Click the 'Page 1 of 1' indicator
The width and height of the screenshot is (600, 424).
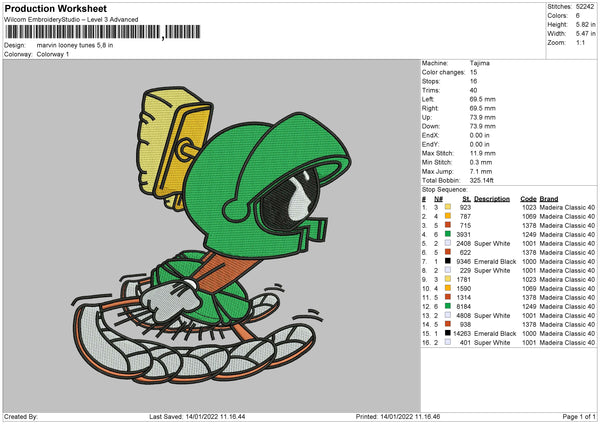click(x=579, y=416)
